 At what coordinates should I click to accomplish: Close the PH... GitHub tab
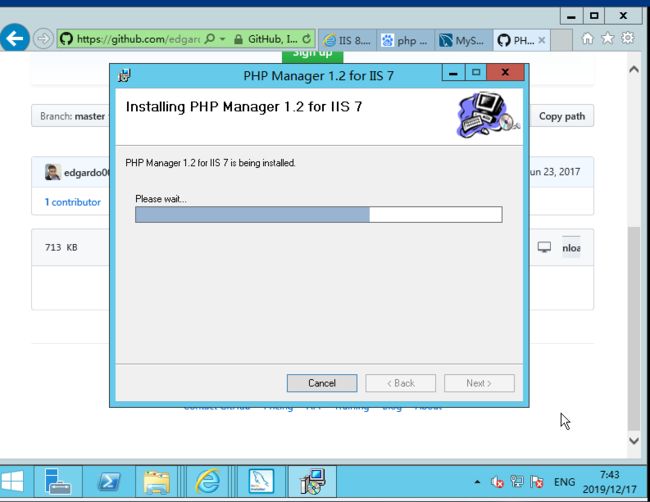[x=542, y=40]
